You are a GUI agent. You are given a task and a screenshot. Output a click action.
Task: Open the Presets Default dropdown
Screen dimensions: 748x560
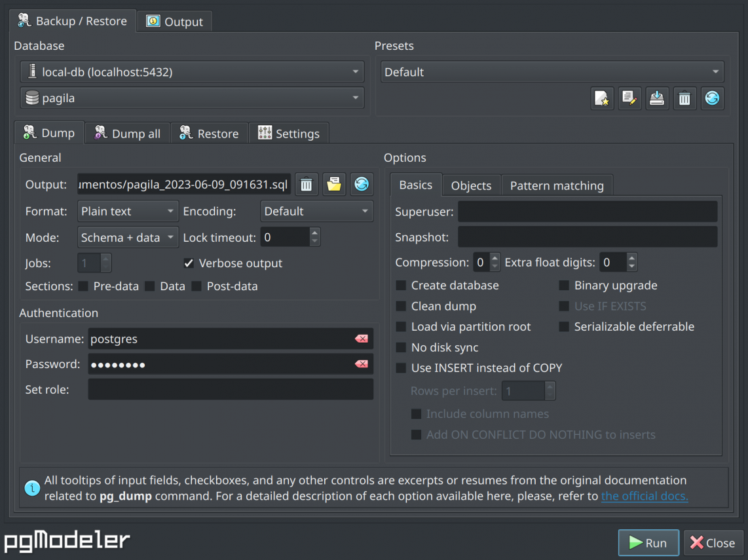(x=552, y=71)
